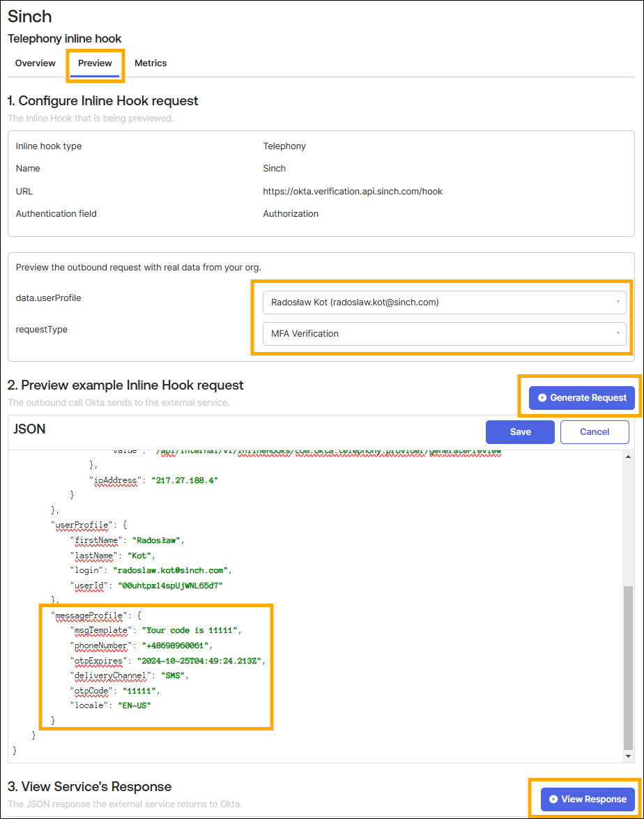Save the JSON request edits

coord(520,432)
